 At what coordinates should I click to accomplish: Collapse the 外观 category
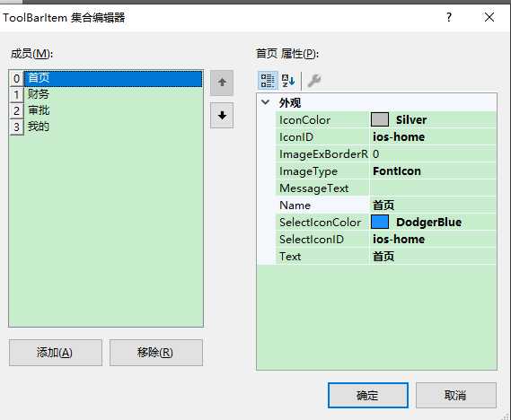[x=265, y=102]
